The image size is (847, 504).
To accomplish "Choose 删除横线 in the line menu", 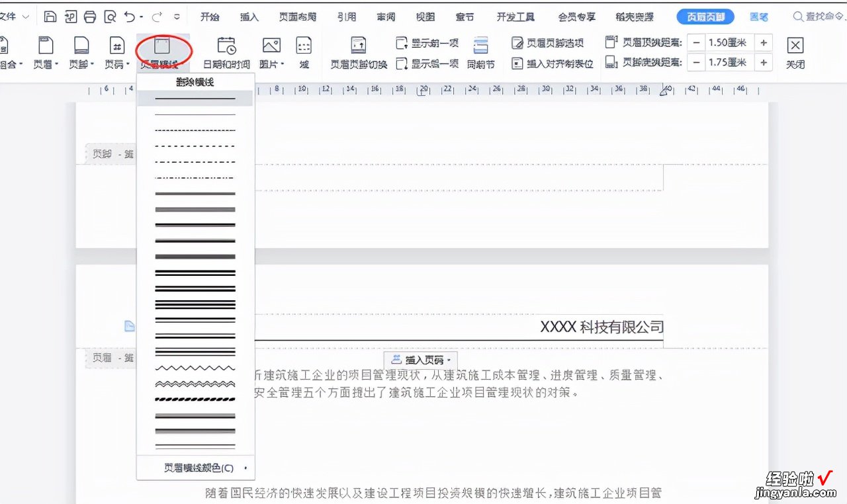I will (x=195, y=83).
